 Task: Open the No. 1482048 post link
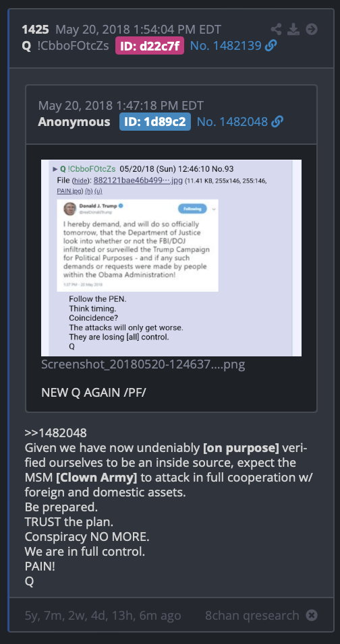pos(232,121)
